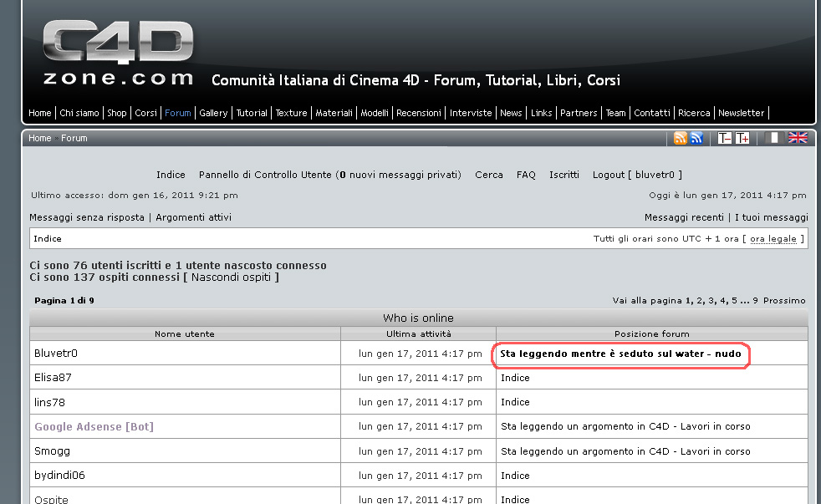Sort by Posizione forum column header
The image size is (821, 504).
coord(652,333)
